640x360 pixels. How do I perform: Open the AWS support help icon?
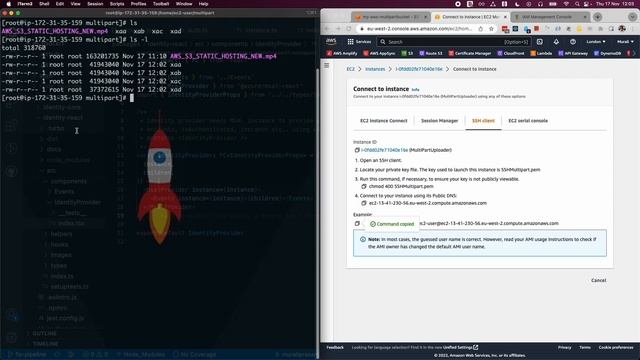tap(573, 42)
